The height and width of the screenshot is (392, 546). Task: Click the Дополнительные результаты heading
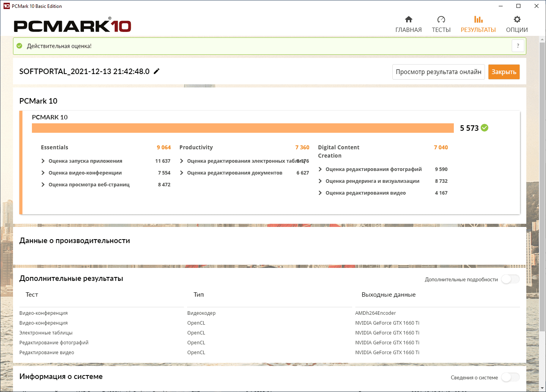71,279
